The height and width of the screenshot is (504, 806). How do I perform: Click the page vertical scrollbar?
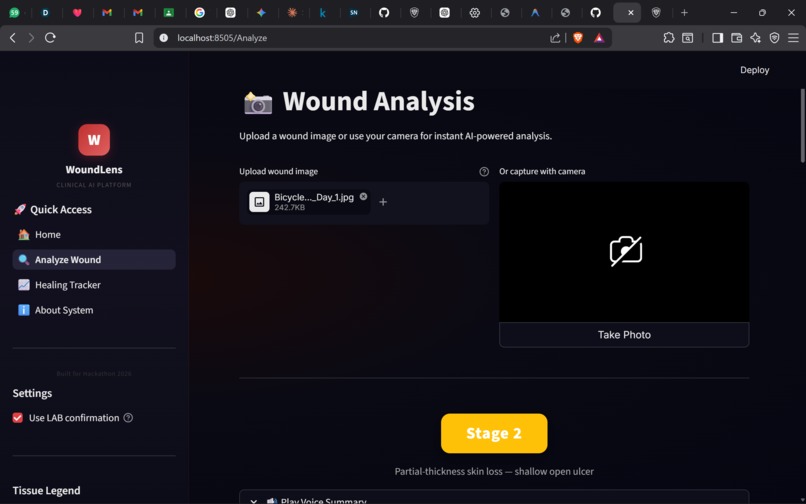[802, 126]
